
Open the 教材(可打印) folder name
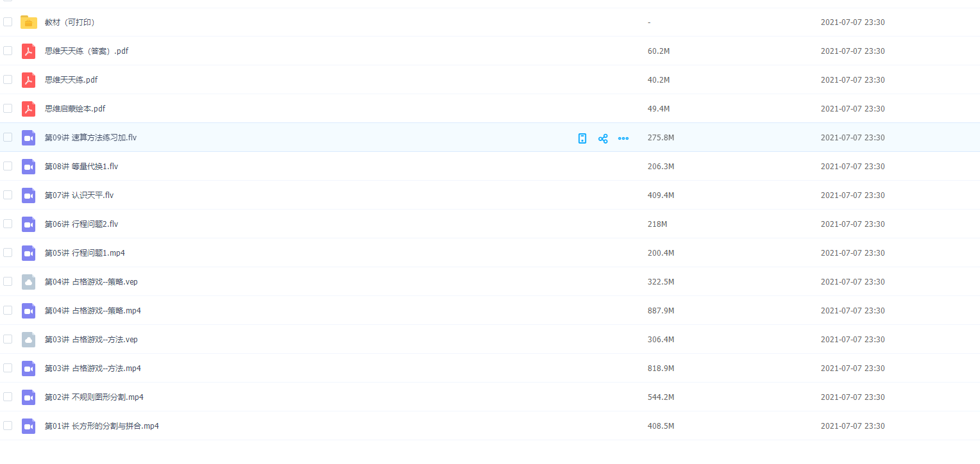70,22
